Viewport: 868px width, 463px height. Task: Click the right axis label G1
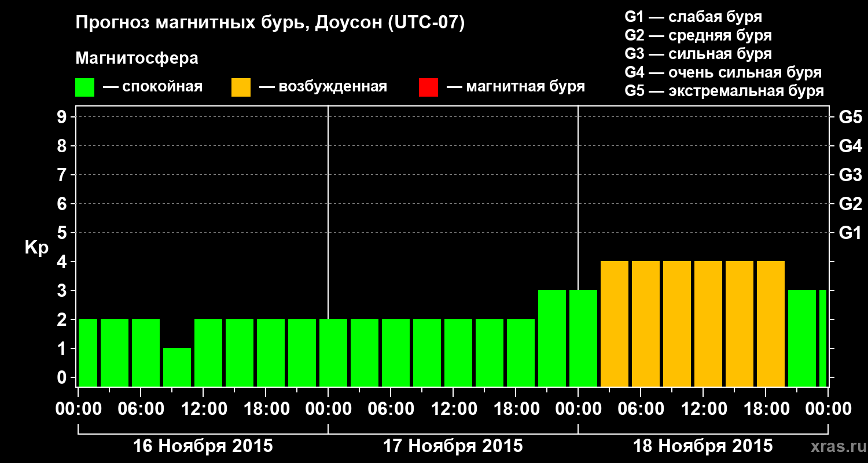850,233
